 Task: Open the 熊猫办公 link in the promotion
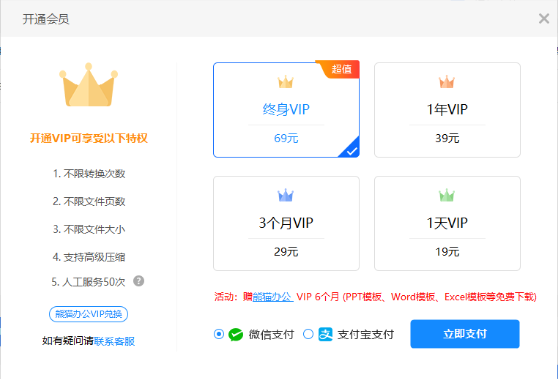point(273,296)
